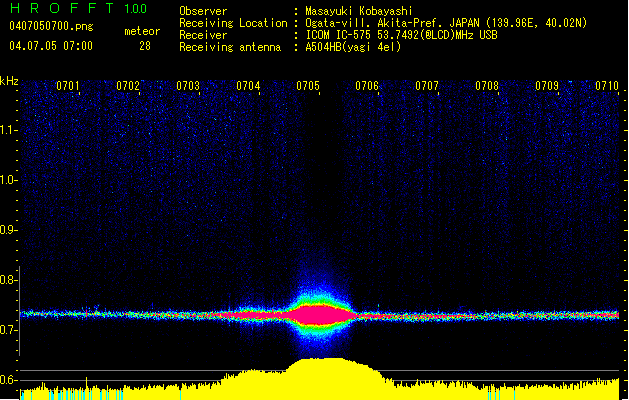629x400 pixels.
Task: Click the 0.8 frequency axis label
Action: (9, 281)
